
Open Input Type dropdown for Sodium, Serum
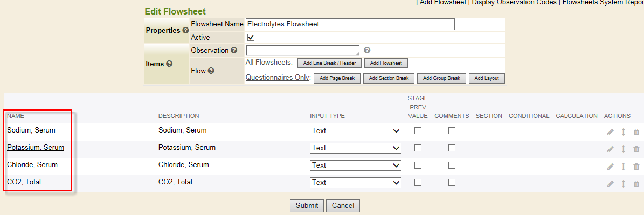coord(355,131)
